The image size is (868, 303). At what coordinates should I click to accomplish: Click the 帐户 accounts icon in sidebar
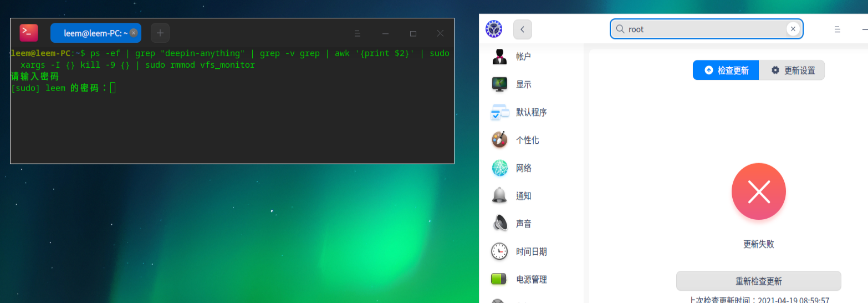click(499, 56)
